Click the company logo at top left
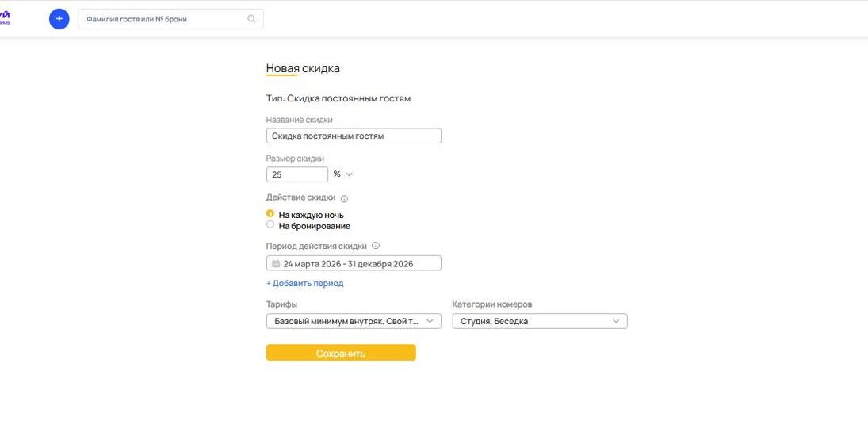The height and width of the screenshot is (440, 868). tap(5, 18)
